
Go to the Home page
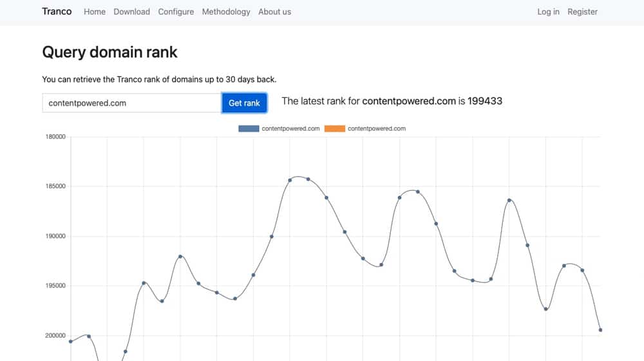coord(95,12)
